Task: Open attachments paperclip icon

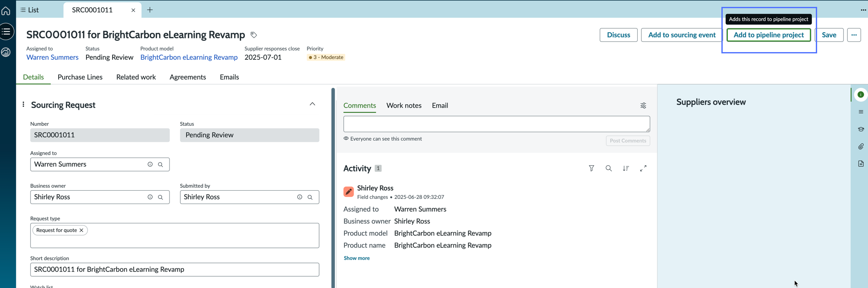Action: tap(861, 146)
